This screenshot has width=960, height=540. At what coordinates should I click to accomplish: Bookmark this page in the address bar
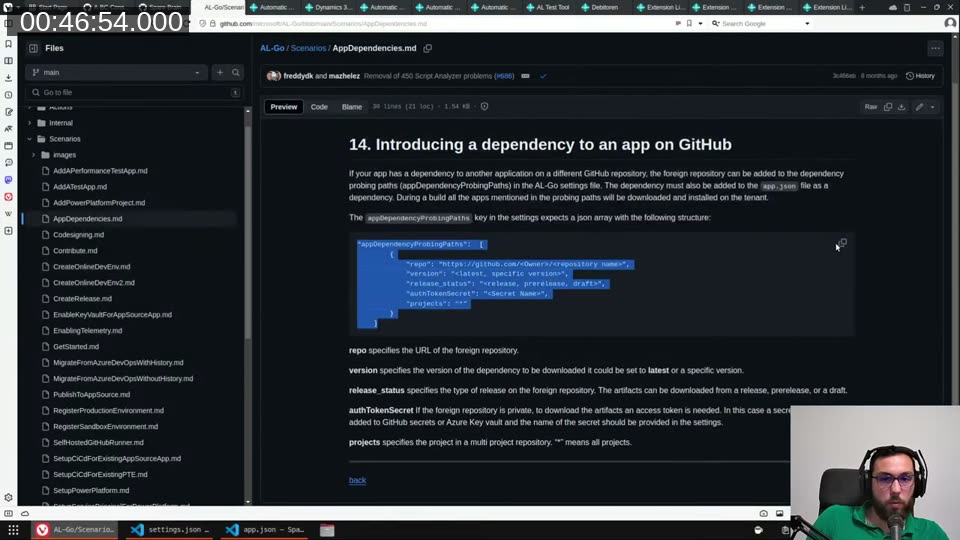(689, 23)
